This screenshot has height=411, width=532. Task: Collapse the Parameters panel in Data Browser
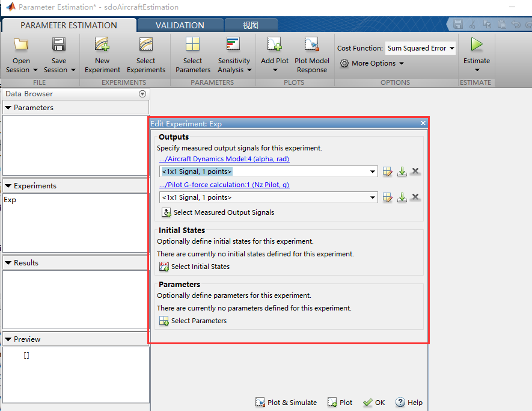pos(8,108)
